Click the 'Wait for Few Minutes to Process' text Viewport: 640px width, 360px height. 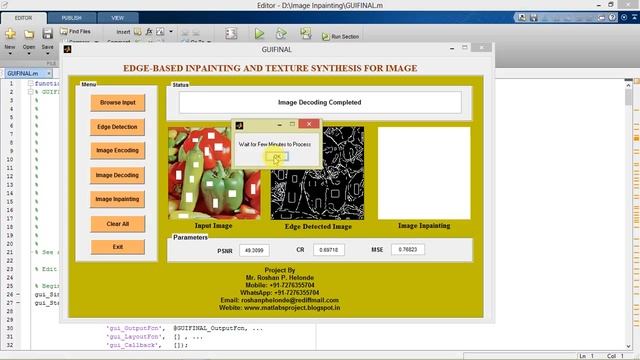(275, 144)
